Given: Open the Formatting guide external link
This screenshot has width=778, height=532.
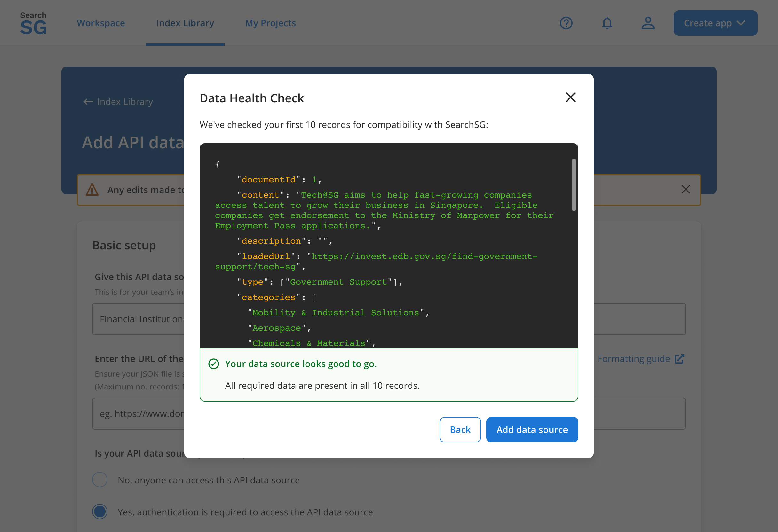Looking at the screenshot, I should [641, 359].
